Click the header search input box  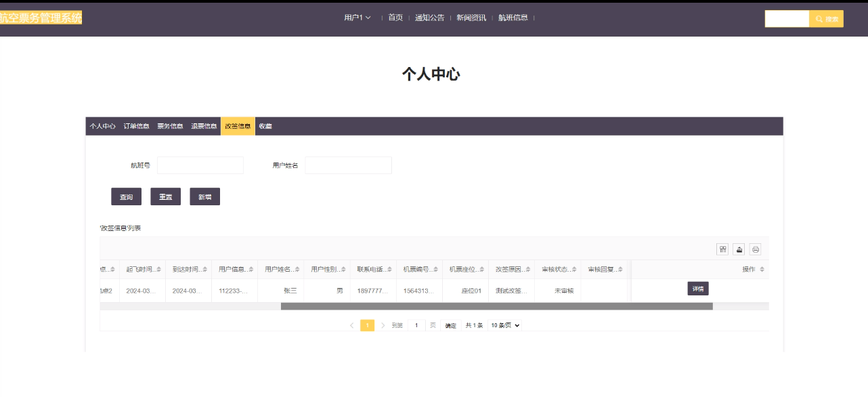(787, 19)
